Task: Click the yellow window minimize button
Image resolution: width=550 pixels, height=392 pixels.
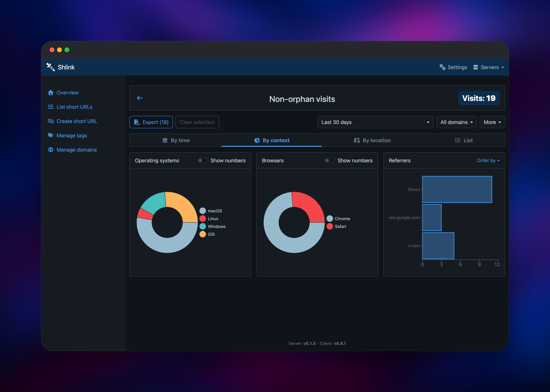Action: 59,50
